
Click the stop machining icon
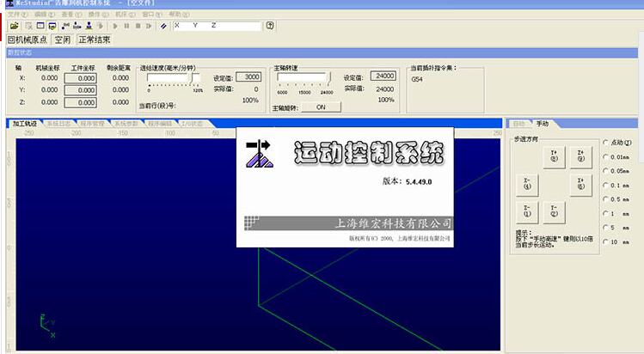[138, 26]
